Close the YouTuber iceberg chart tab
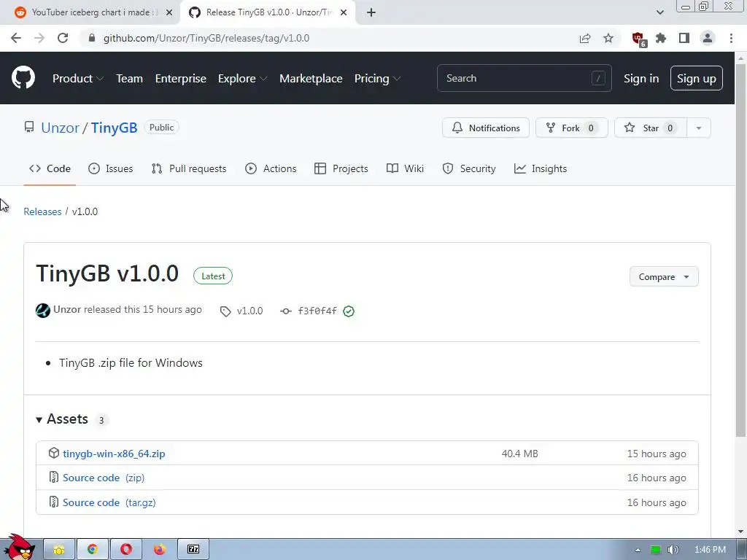 tap(169, 12)
